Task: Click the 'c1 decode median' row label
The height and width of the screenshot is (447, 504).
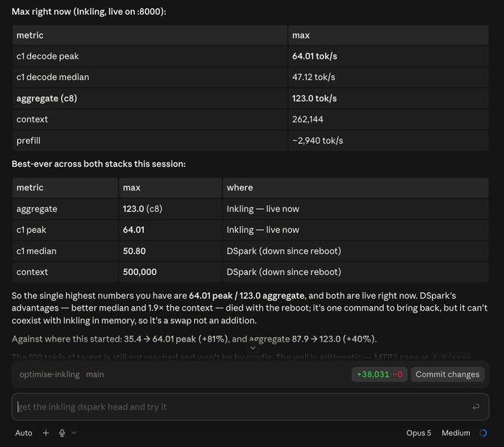Action: coord(53,77)
